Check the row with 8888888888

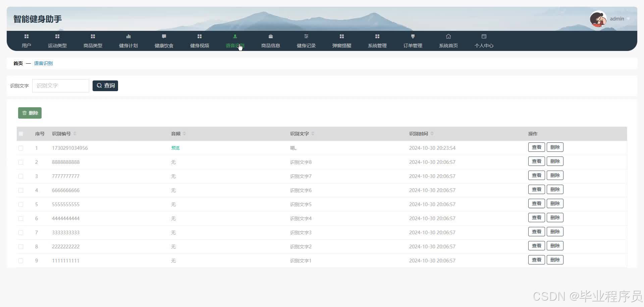[21, 162]
